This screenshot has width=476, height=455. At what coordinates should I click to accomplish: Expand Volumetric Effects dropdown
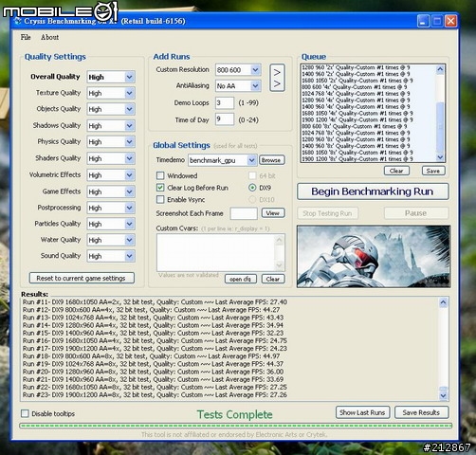point(129,175)
